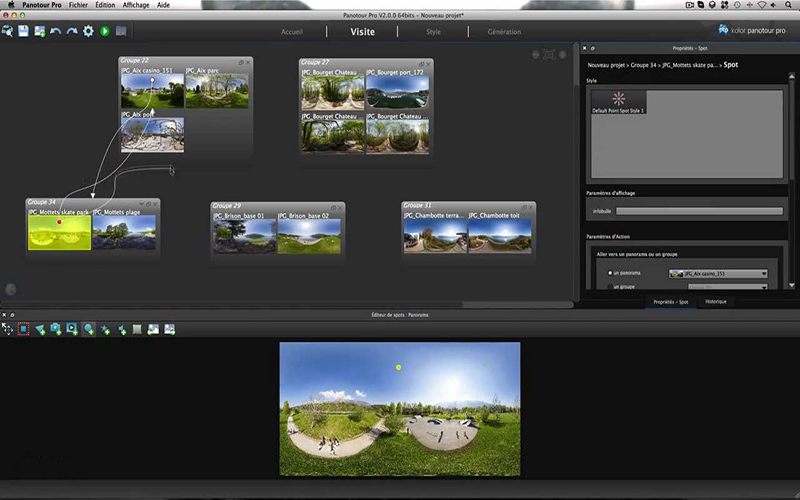Open the Apple menu
The width and height of the screenshot is (800, 500).
[x=11, y=5]
